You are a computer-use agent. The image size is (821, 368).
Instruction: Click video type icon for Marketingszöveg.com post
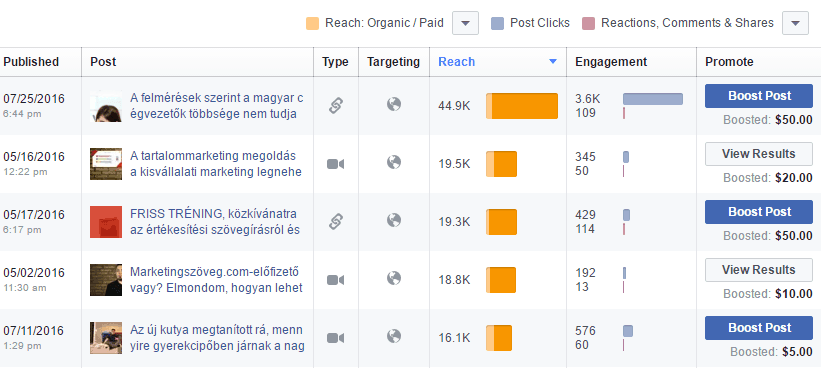click(x=336, y=280)
